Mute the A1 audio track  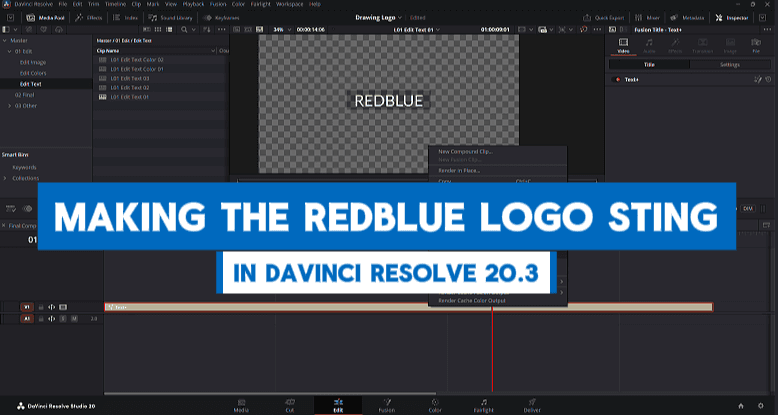pos(74,319)
